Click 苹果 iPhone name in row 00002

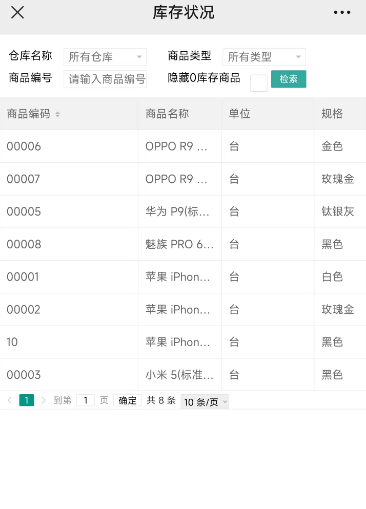point(178,310)
